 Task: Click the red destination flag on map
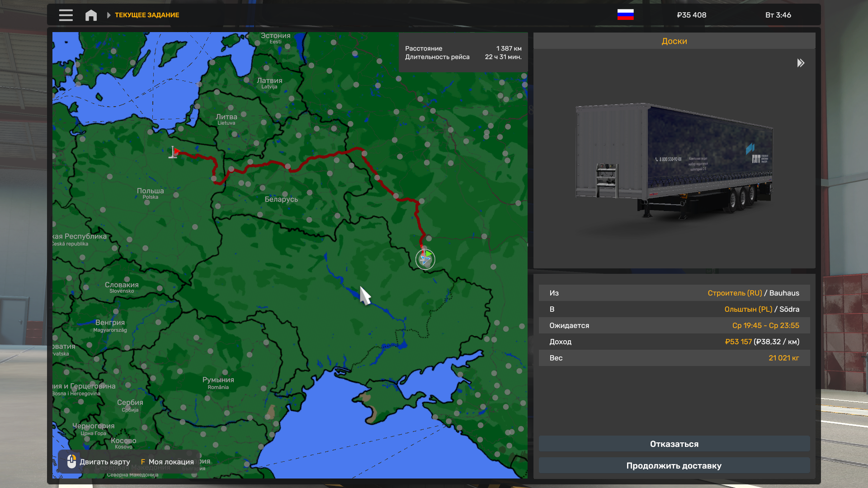click(x=175, y=152)
